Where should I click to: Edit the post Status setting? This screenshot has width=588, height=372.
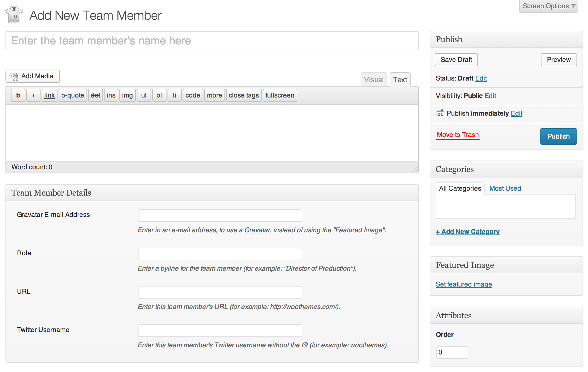point(481,78)
